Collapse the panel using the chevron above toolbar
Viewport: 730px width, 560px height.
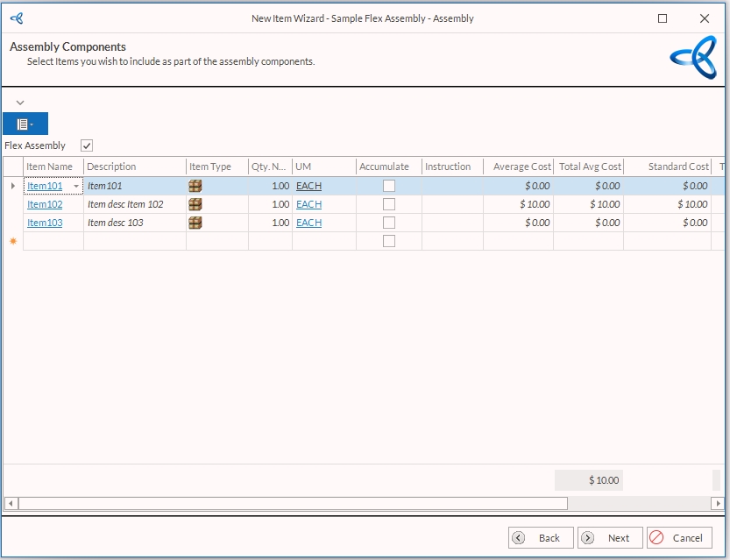[20, 103]
